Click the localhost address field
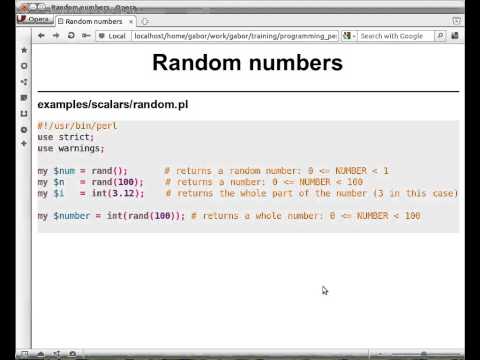This screenshot has width=480, height=360. (235, 36)
